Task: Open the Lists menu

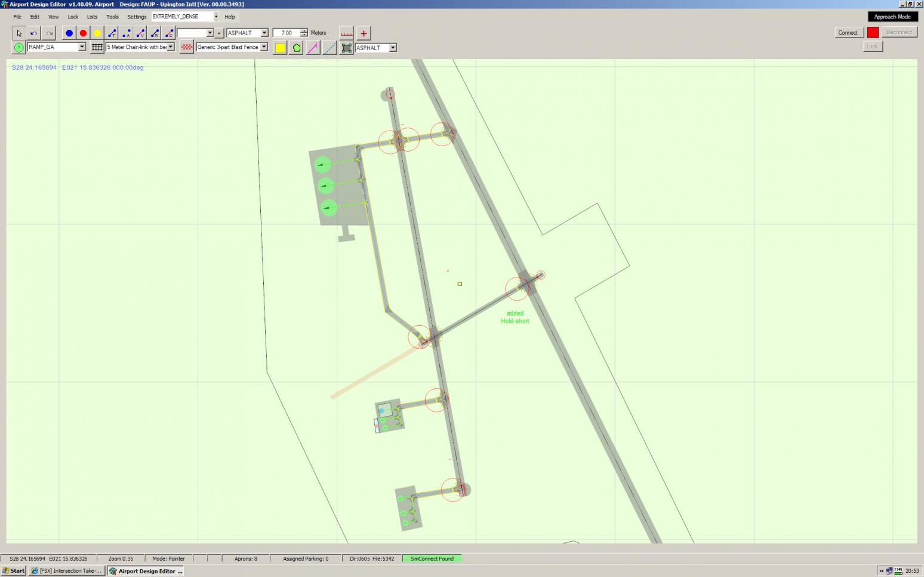Action: click(92, 17)
